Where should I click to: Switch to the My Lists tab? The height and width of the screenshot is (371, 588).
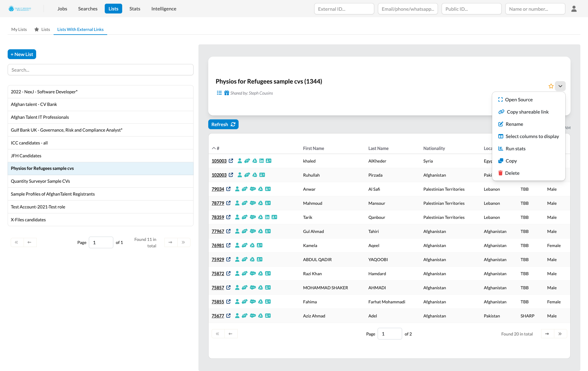click(19, 29)
